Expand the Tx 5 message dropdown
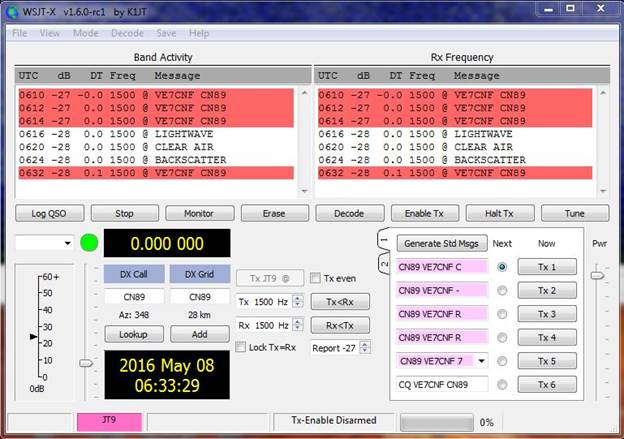Screen dimensions: 624x439 tap(482, 361)
